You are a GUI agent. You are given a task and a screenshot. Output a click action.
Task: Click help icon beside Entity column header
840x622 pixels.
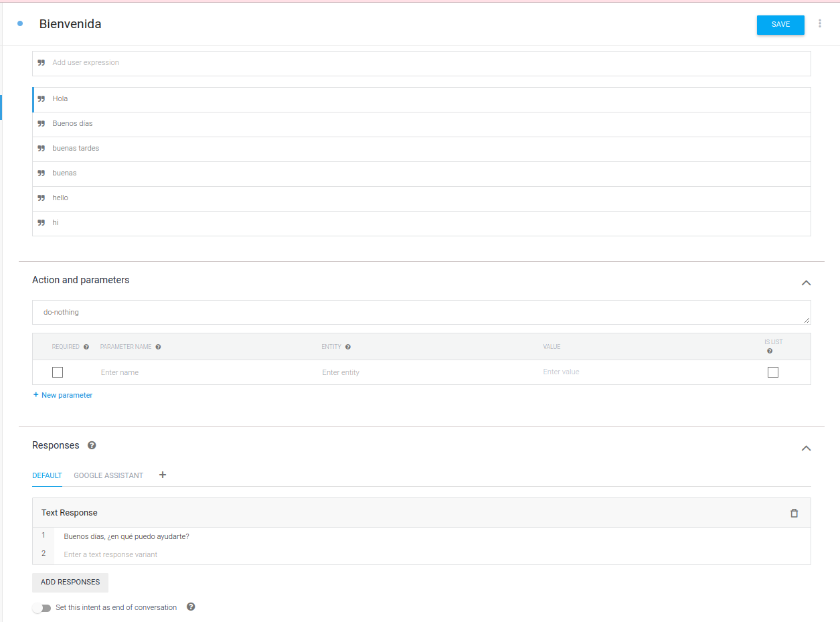(348, 347)
